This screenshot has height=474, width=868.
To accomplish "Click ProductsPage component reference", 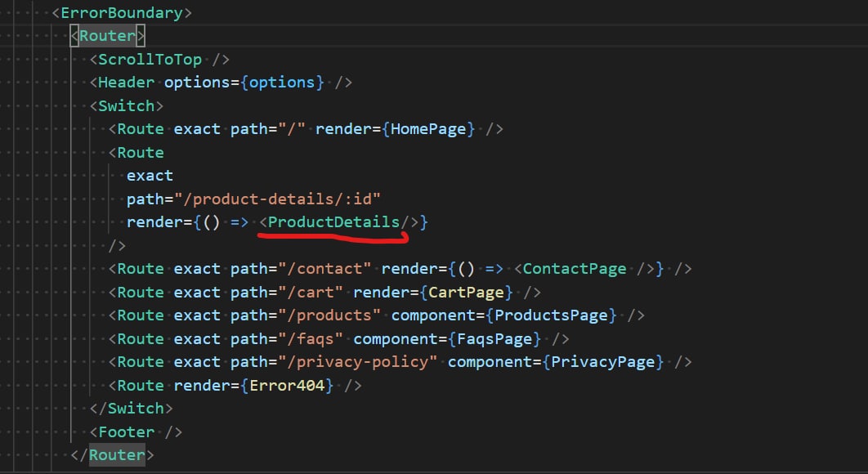I will coord(551,315).
